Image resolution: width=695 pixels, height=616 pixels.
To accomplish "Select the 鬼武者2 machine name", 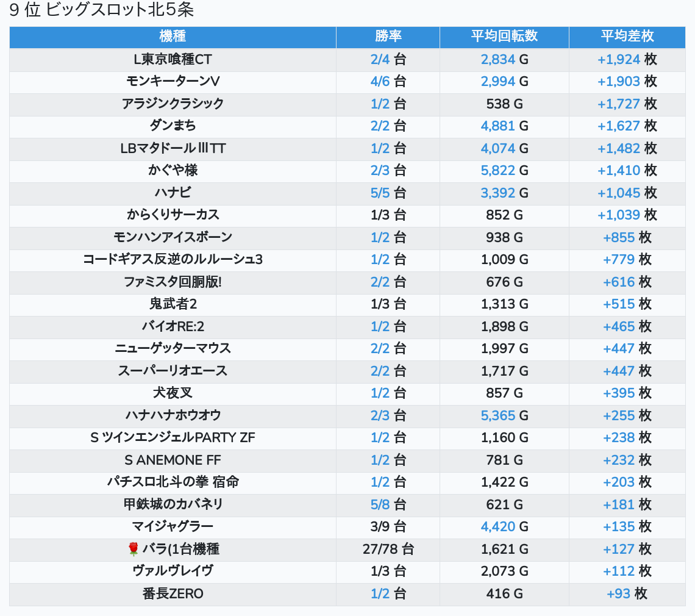I will pos(173,304).
